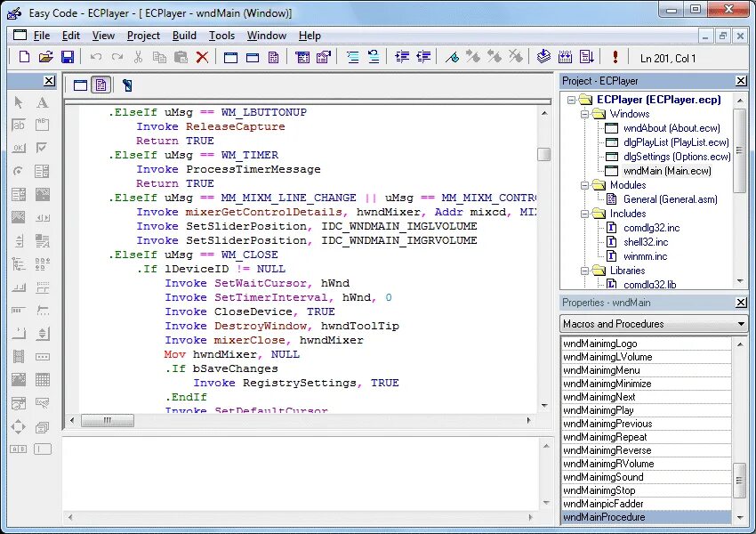Click the red Delete X icon
The width and height of the screenshot is (756, 534).
203,57
